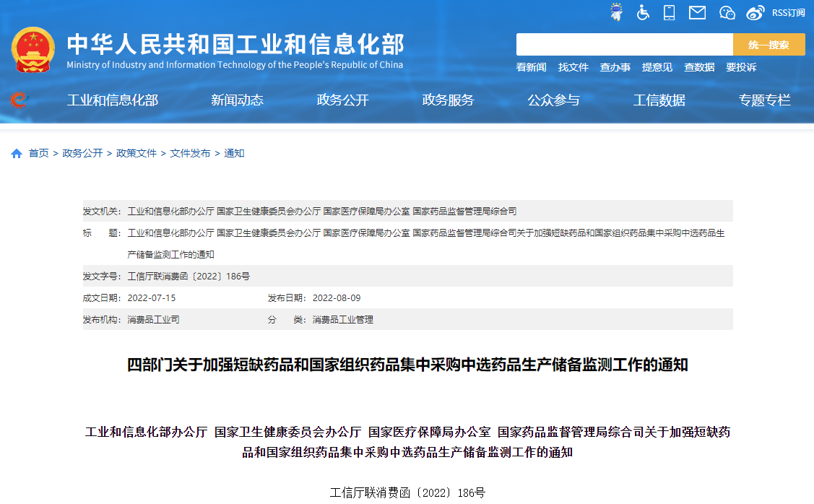Open the 政务服务 nav menu
Screen dimensions: 814x504
[449, 100]
